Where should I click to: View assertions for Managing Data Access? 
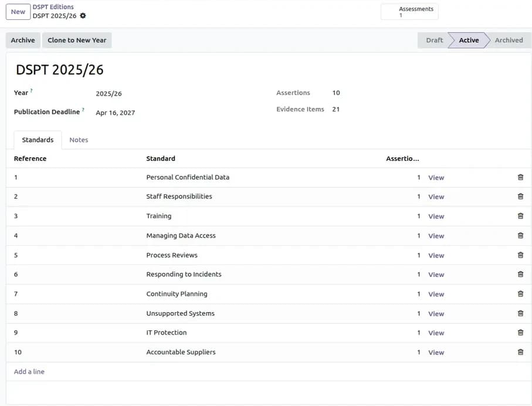pyautogui.click(x=436, y=236)
